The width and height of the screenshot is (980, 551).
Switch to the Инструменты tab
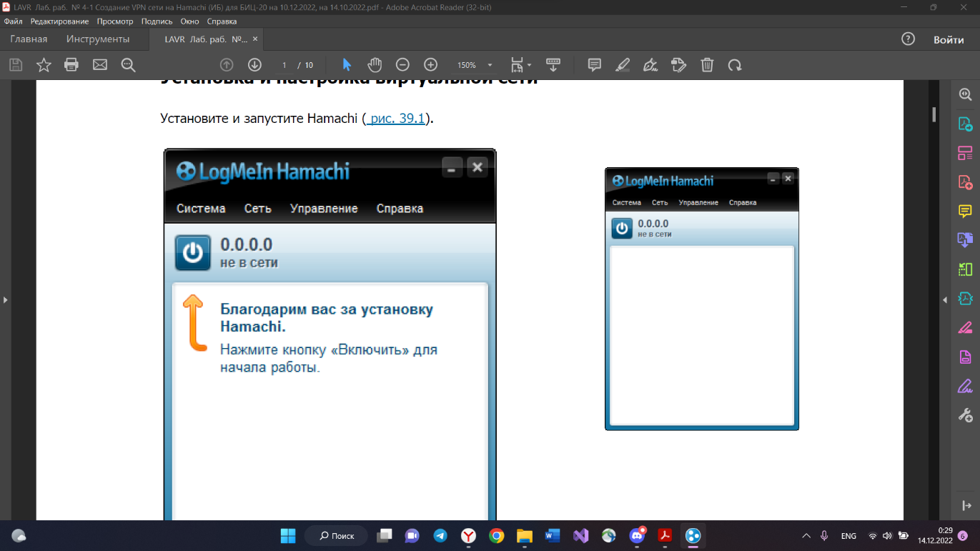coord(98,39)
